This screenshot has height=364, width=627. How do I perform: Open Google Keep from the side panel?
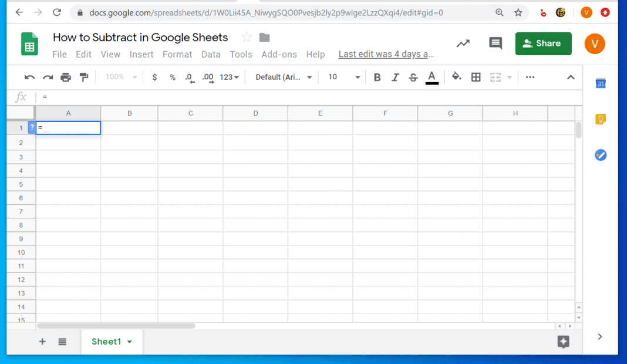tap(600, 119)
